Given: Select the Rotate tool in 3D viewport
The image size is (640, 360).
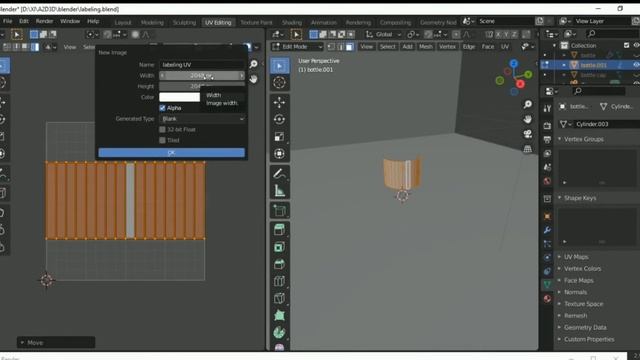Looking at the screenshot, I should tap(280, 120).
